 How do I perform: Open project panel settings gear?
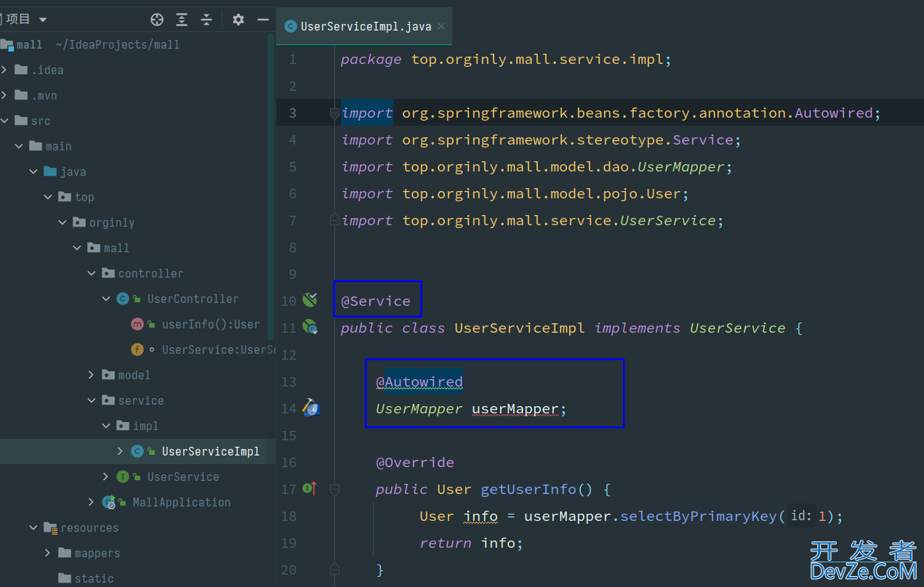238,20
